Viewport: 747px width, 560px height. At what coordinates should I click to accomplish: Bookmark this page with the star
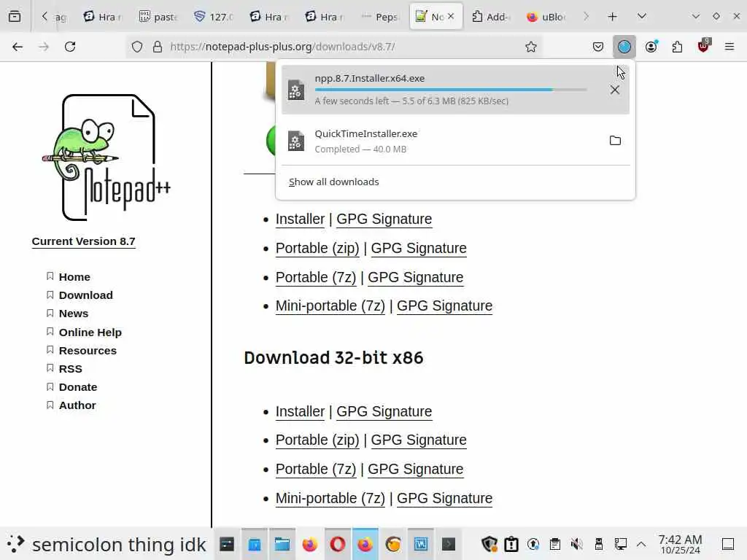[x=531, y=47]
